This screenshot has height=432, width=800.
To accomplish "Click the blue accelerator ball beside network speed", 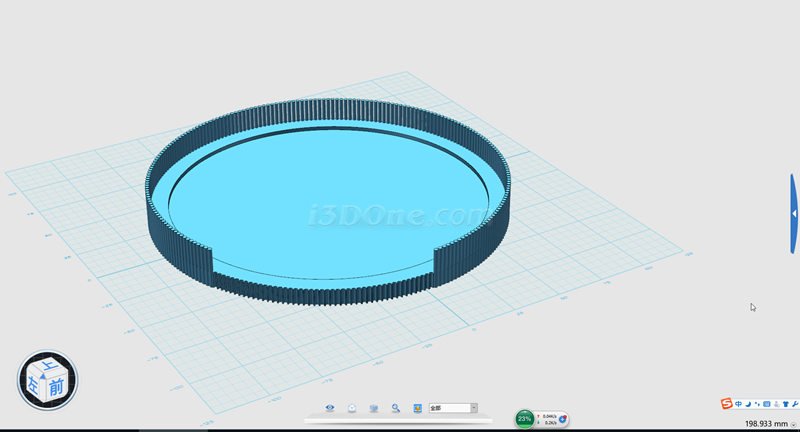I will tap(563, 419).
